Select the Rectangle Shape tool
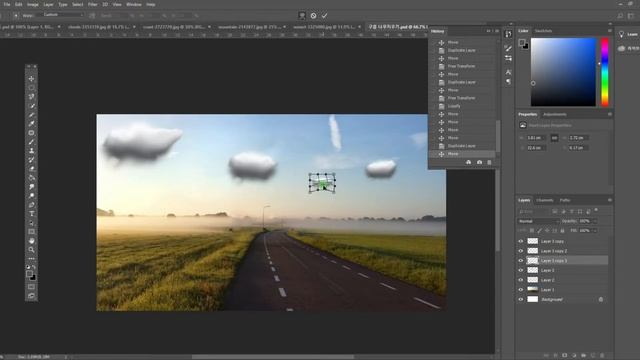The height and width of the screenshot is (360, 640). coord(31,231)
